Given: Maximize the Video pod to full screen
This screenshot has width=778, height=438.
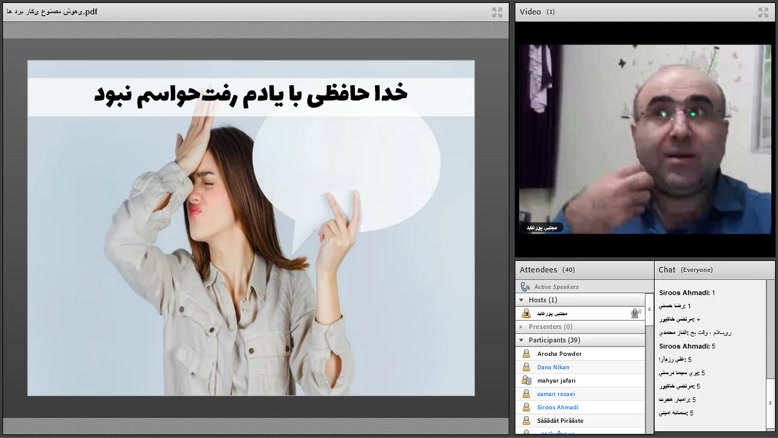Looking at the screenshot, I should [x=765, y=12].
